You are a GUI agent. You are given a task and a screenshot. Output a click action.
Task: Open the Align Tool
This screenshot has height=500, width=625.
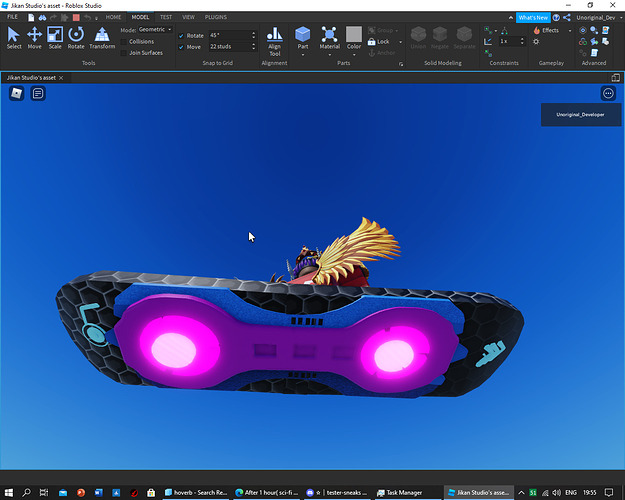pos(274,41)
